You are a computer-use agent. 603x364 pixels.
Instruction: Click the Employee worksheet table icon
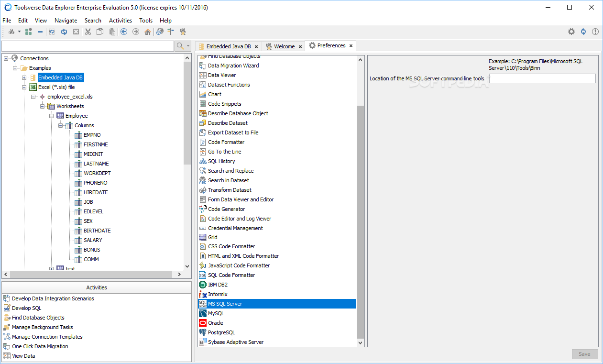point(60,116)
